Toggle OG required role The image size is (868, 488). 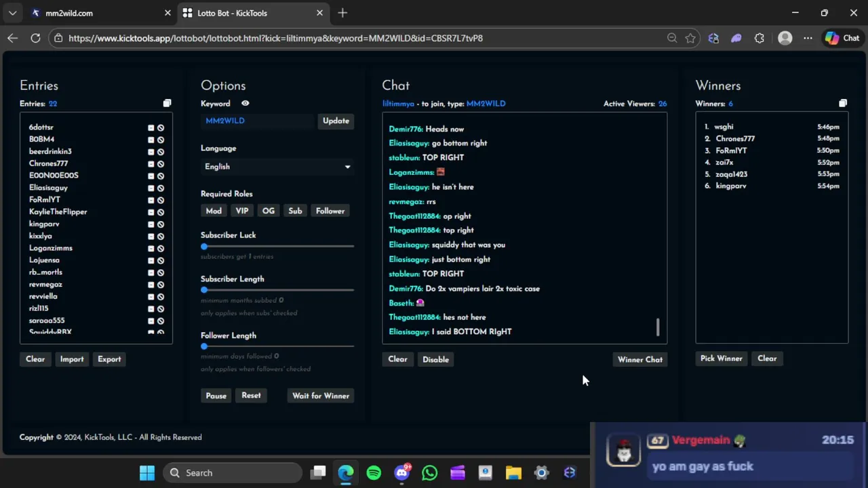(269, 211)
